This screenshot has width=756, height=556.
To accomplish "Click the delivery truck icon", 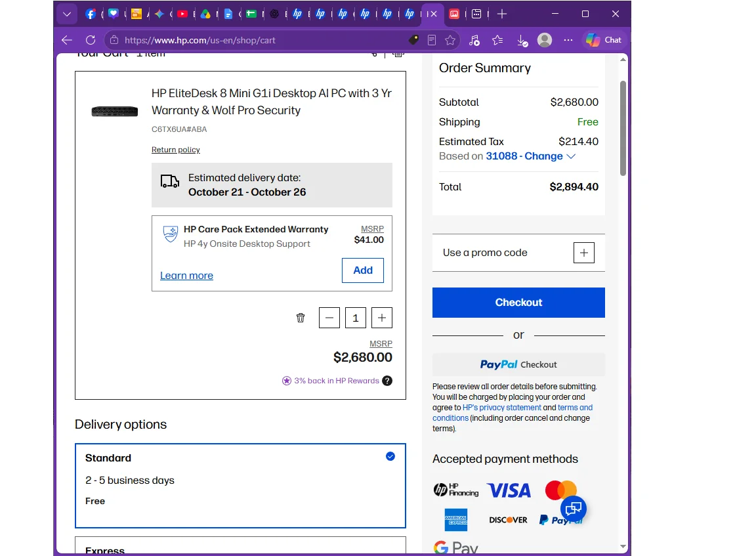I will click(x=170, y=181).
